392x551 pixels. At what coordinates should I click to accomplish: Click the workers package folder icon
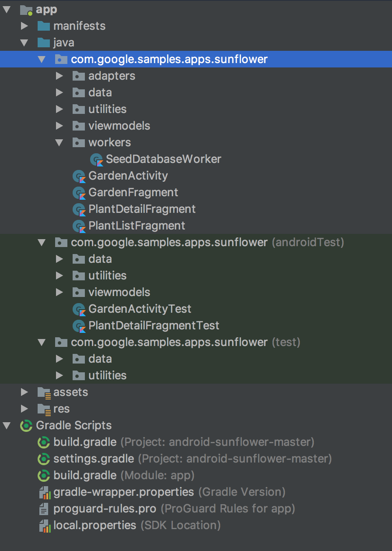(x=78, y=142)
